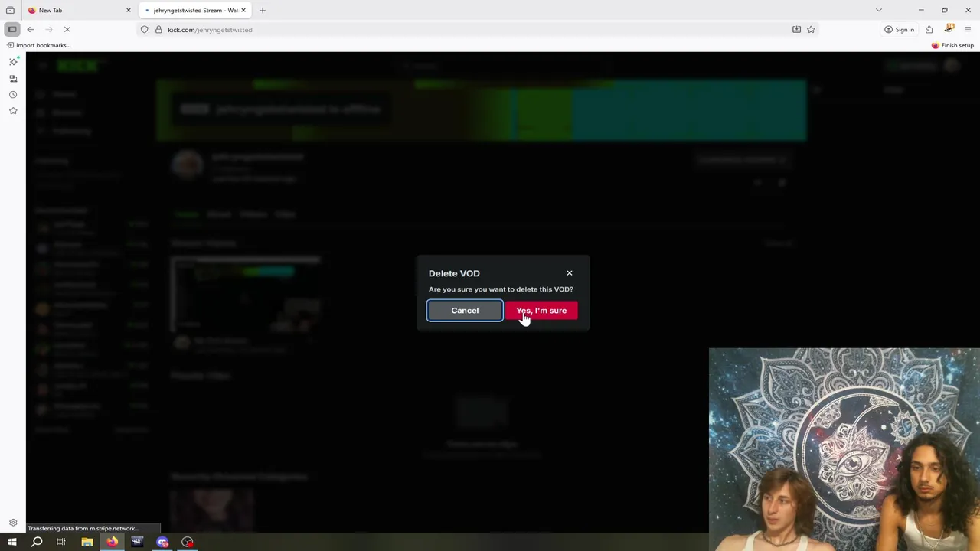
Task: Open Discord from the taskbar
Action: coord(162,542)
